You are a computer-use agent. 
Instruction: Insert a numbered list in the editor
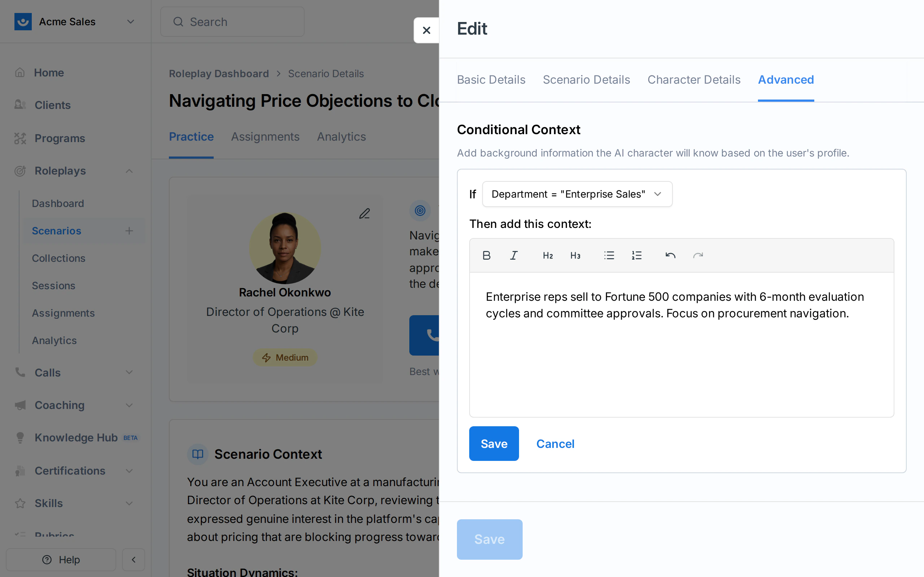(x=636, y=255)
